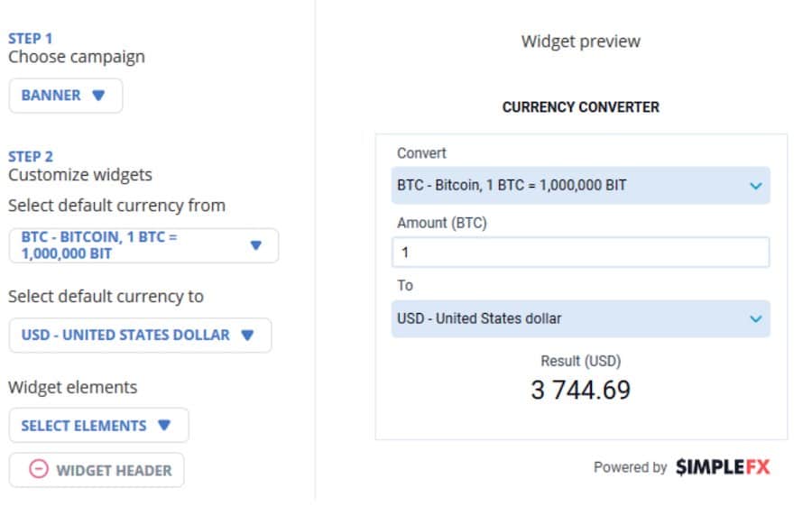Viewport: 812px width, 506px height.
Task: Click the Powered by text
Action: tap(630, 467)
